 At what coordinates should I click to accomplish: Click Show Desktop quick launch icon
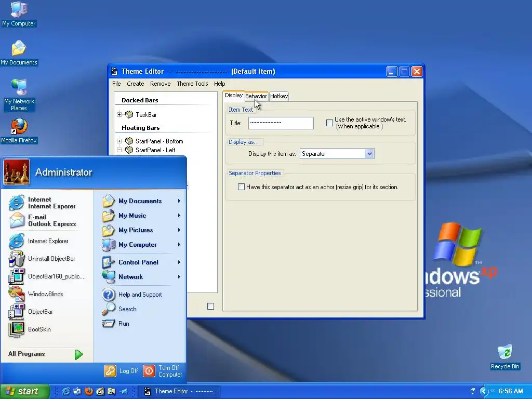coord(77,391)
